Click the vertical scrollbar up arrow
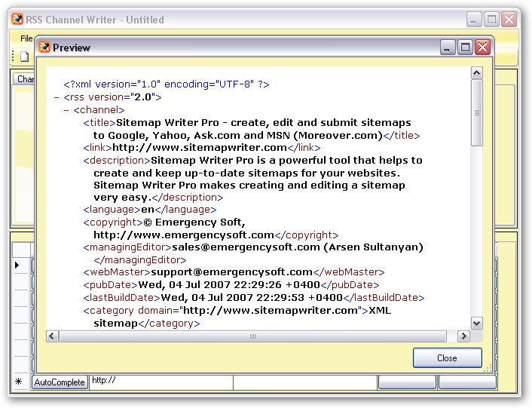The height and width of the screenshot is (408, 532). point(477,73)
